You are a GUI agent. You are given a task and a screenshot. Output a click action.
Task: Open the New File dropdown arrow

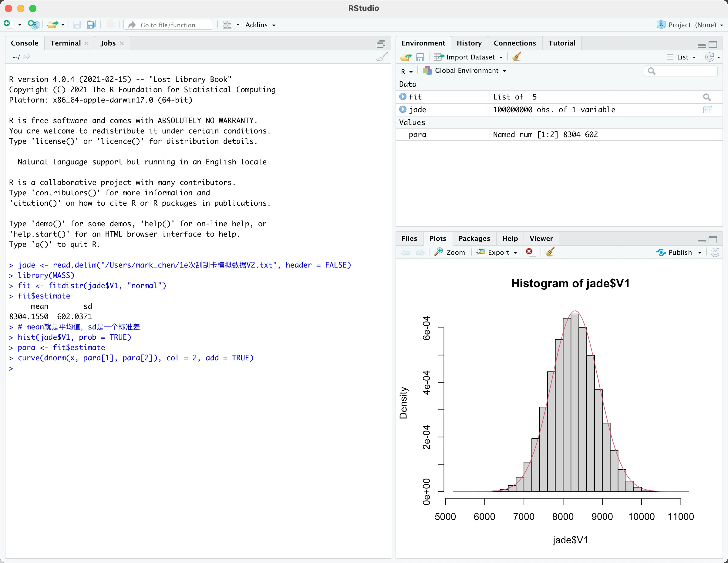[x=19, y=25]
